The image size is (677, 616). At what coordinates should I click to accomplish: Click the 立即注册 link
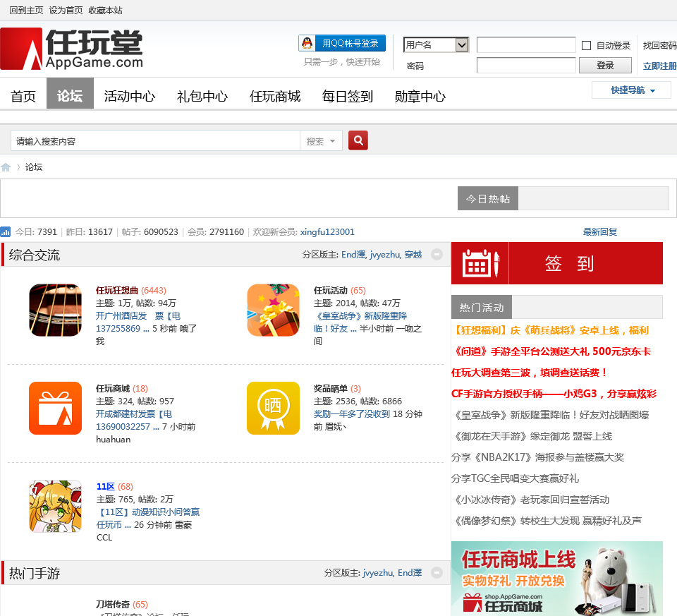660,66
